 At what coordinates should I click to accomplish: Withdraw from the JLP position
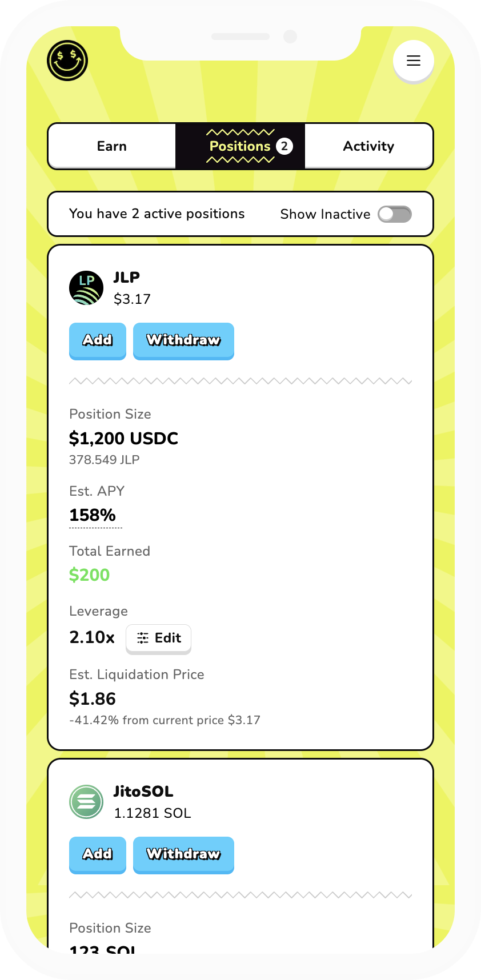[183, 340]
